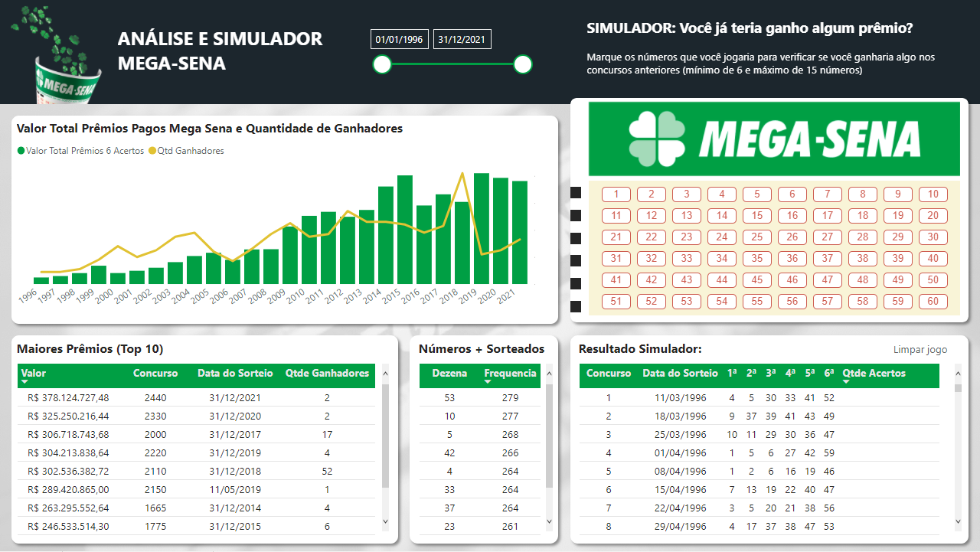The image size is (980, 552).
Task: Click the ANÁLISE E SIMULADOR MEGA-SENA title
Action: 220,51
